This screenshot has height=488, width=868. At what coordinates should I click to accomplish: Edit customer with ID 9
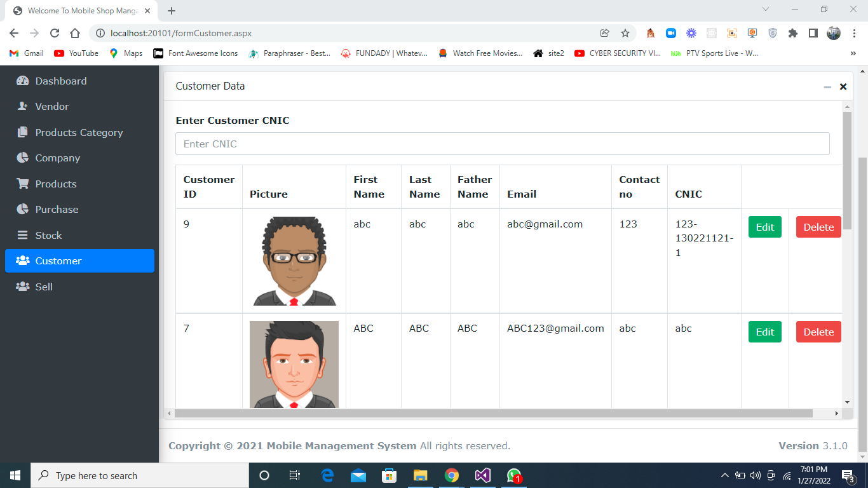coord(764,227)
